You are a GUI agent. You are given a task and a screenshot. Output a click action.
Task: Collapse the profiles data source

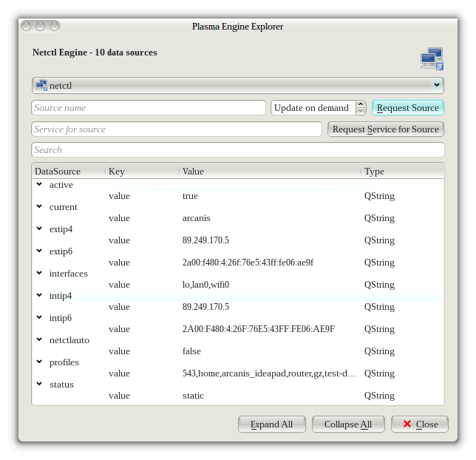point(39,362)
